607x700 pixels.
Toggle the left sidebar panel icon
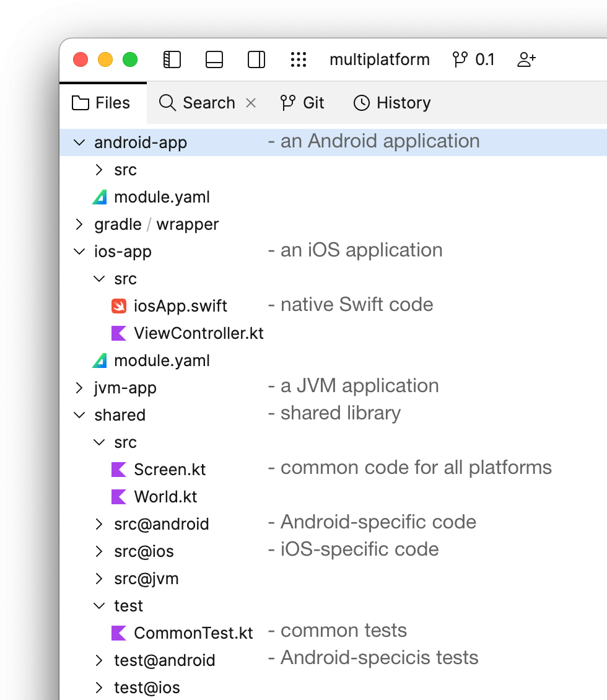point(172,59)
